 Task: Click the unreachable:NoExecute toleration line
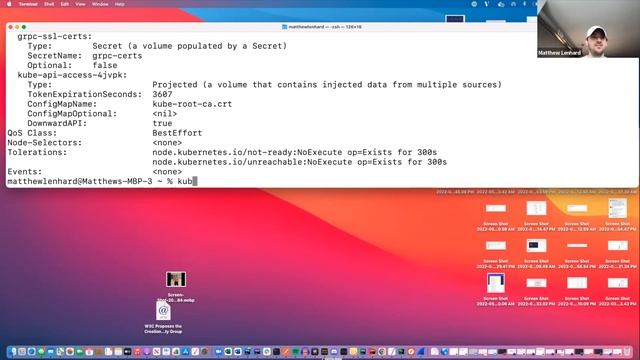point(300,162)
